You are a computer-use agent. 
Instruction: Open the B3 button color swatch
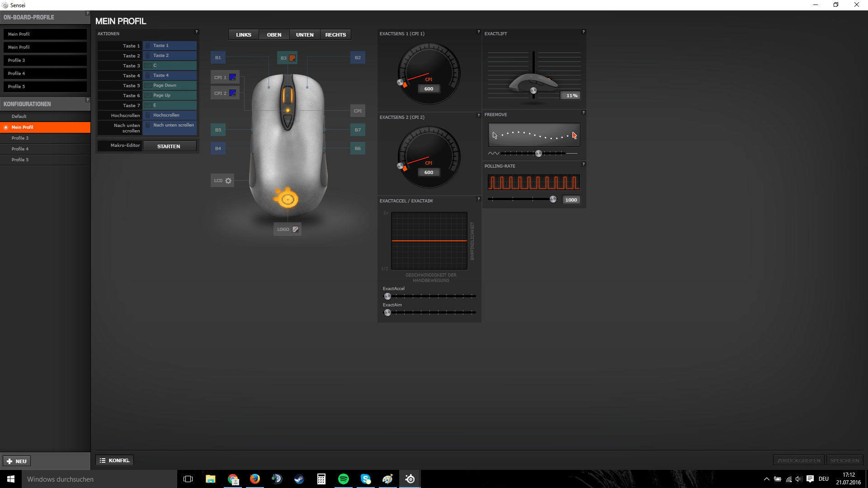292,58
